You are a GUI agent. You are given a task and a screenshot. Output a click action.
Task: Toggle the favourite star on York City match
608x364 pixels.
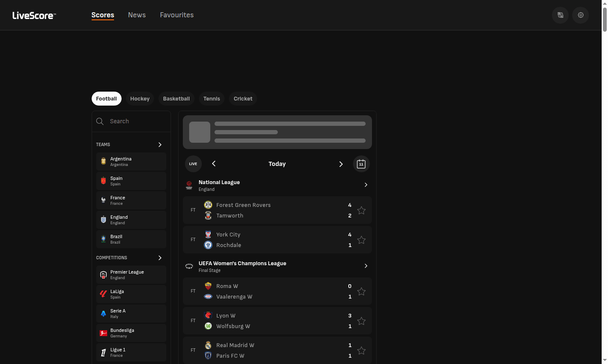[x=361, y=240]
